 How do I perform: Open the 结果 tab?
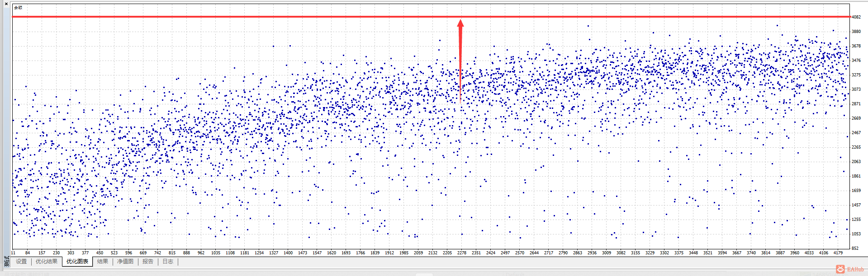[x=103, y=262]
